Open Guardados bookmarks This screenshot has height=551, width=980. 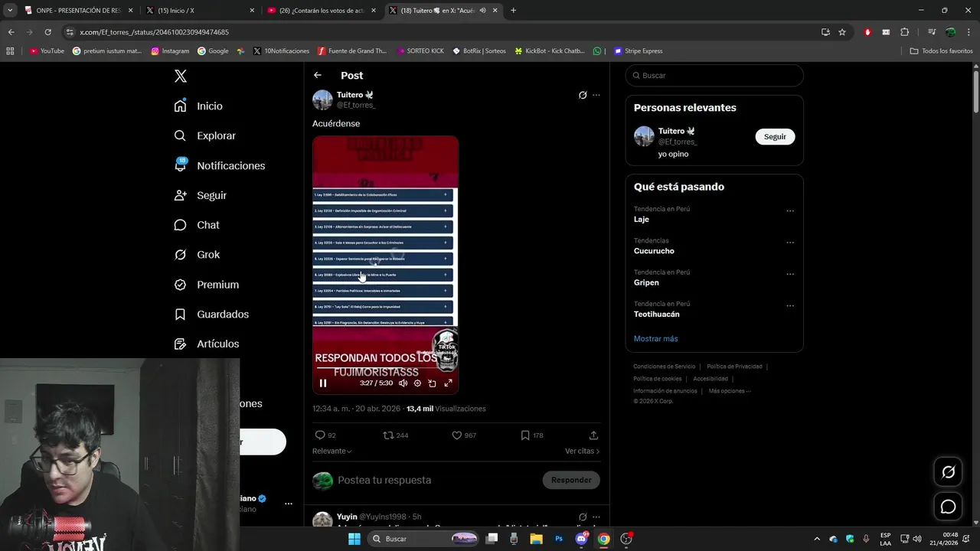tap(211, 315)
